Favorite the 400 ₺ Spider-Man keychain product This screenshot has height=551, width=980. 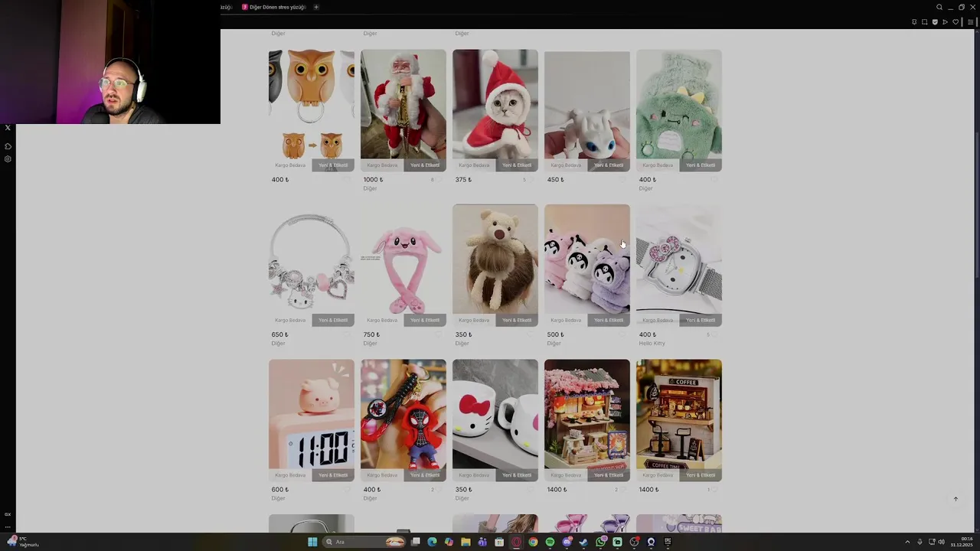click(439, 490)
